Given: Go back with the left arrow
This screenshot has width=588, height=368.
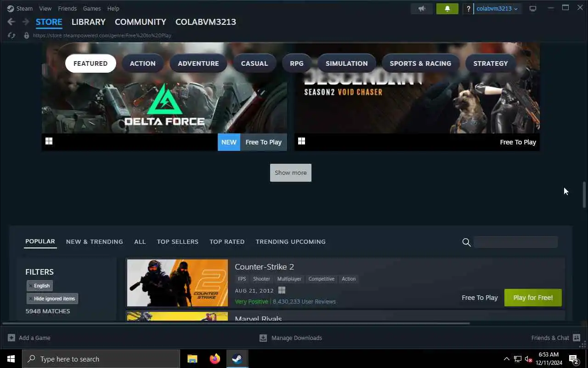Looking at the screenshot, I should coord(11,22).
